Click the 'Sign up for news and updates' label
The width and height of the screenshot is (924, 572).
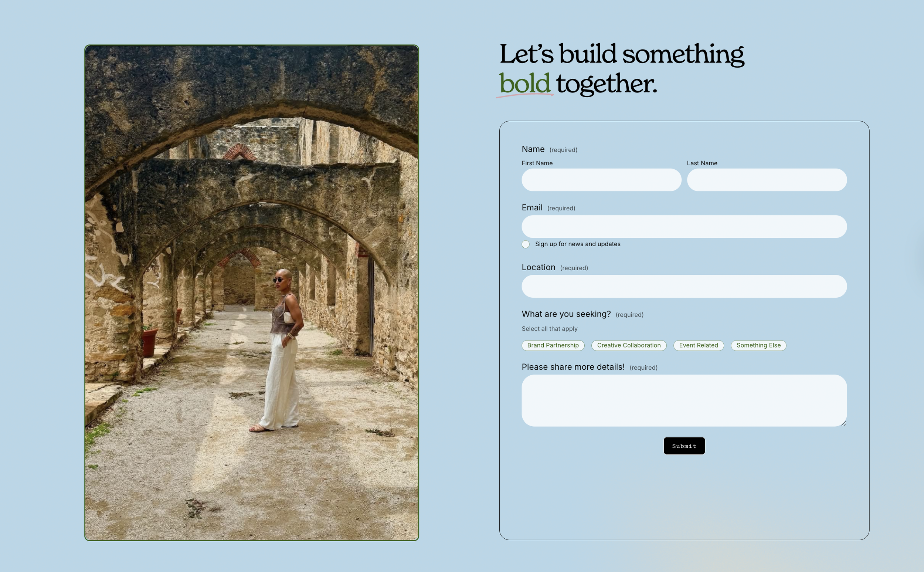click(x=577, y=244)
